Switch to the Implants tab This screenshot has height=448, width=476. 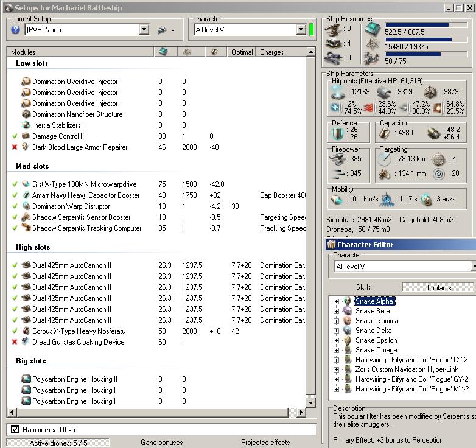coord(439,287)
